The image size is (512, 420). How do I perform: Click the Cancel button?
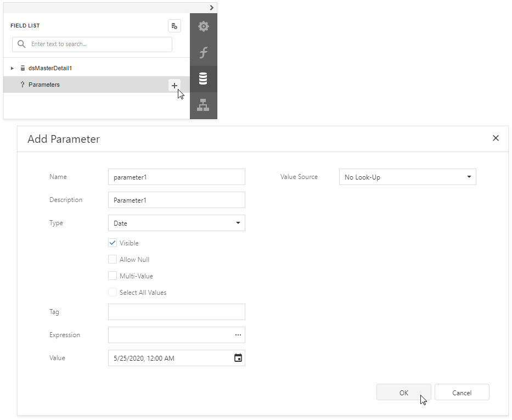(462, 392)
